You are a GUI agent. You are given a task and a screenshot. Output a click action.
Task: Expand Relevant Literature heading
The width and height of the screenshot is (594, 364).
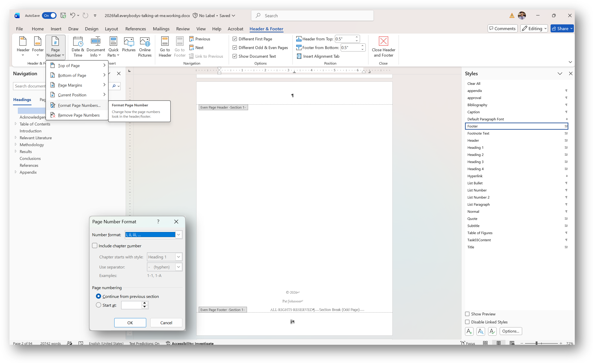(x=16, y=137)
